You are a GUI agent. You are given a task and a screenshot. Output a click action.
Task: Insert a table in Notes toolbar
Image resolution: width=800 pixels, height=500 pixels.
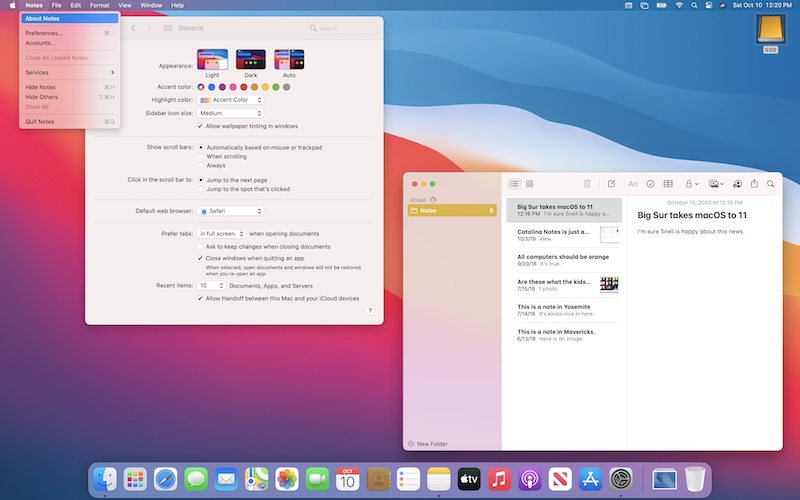[x=668, y=184]
